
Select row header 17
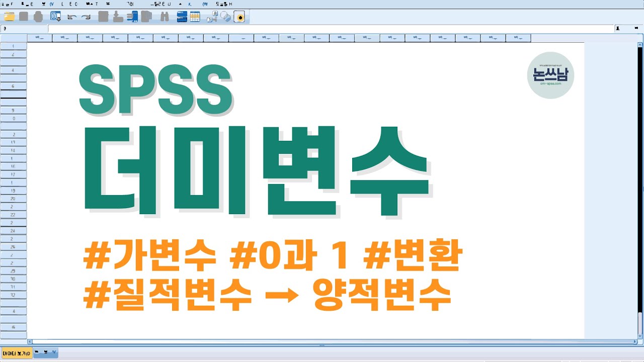(13, 174)
